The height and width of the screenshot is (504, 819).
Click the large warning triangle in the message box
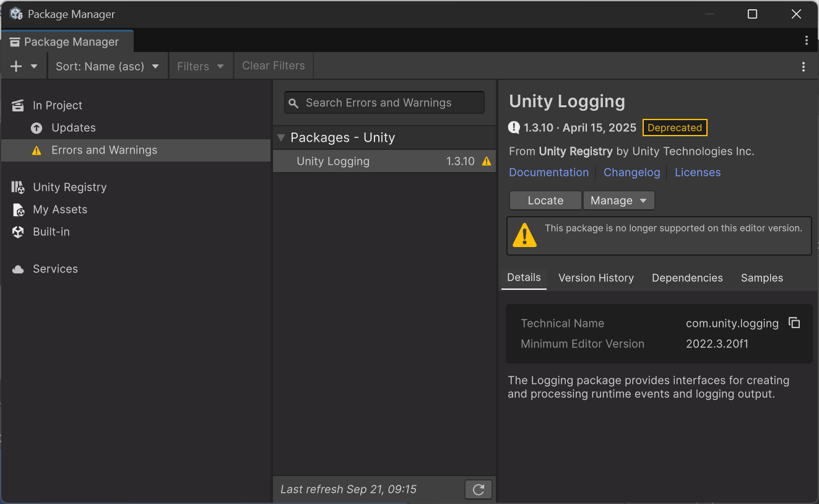[x=525, y=235]
